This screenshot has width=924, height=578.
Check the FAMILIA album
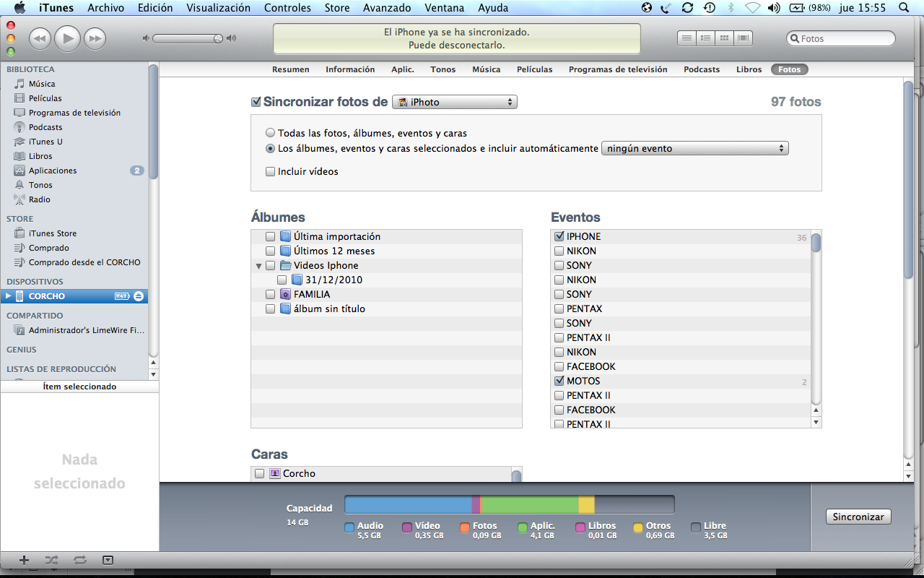tap(270, 295)
